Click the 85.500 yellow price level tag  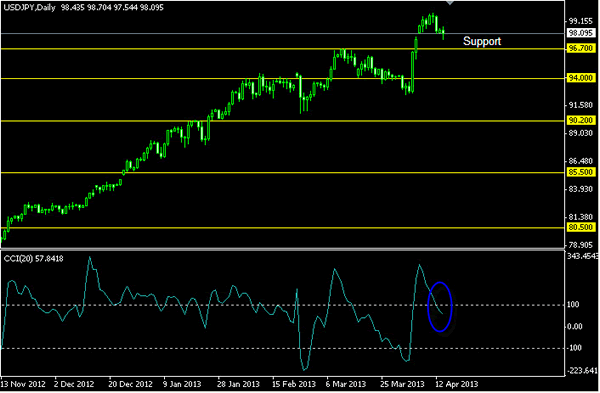pyautogui.click(x=580, y=172)
